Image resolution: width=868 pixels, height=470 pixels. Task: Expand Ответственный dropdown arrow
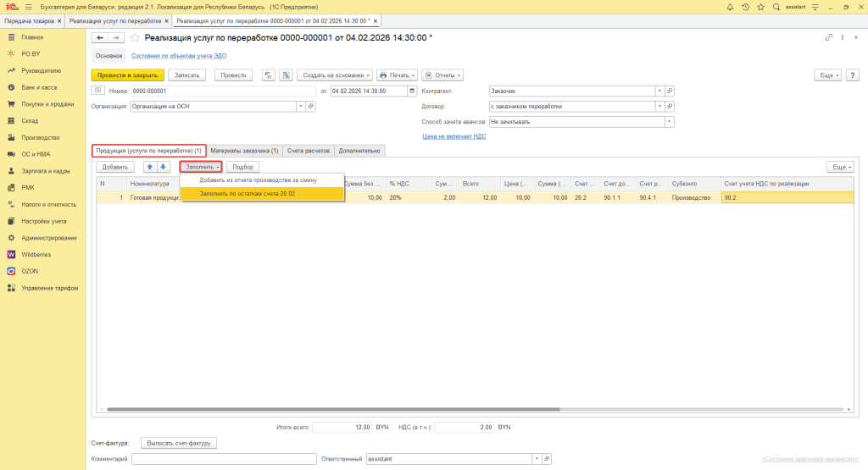click(537, 459)
